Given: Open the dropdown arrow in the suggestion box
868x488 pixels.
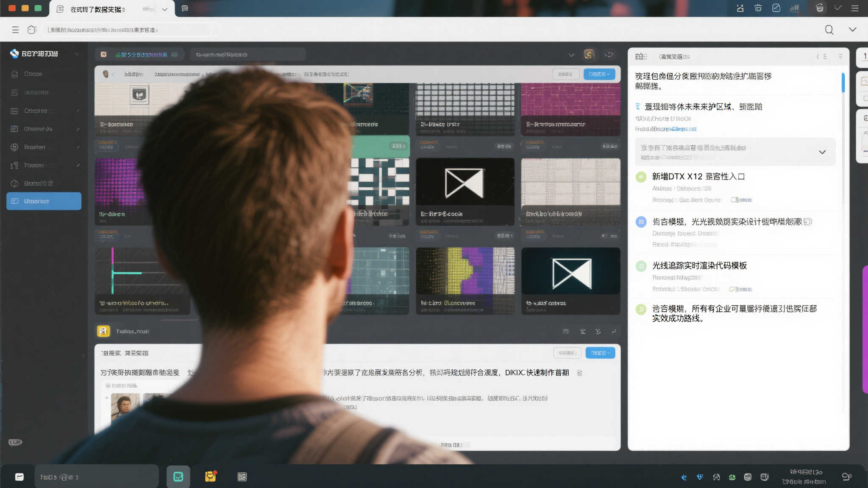Looking at the screenshot, I should point(823,151).
